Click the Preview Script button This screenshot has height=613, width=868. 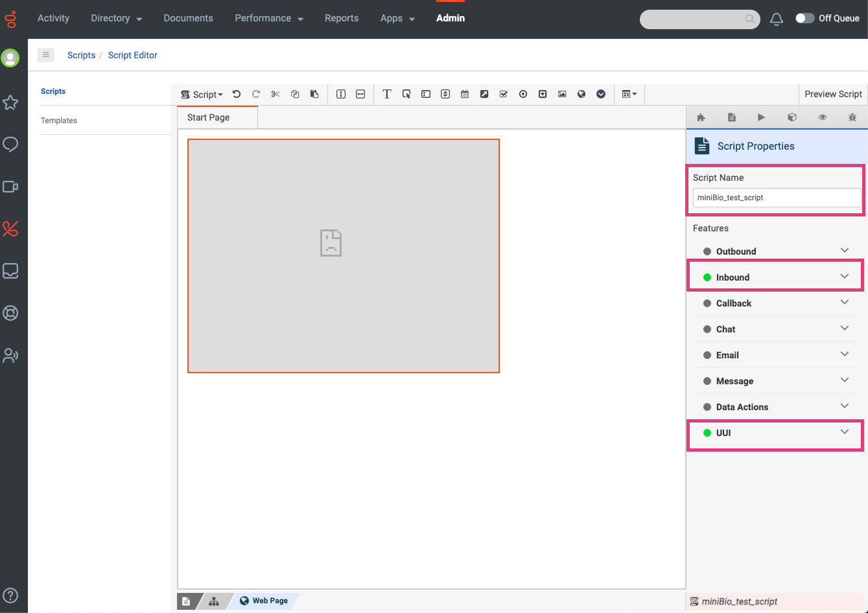click(x=833, y=94)
